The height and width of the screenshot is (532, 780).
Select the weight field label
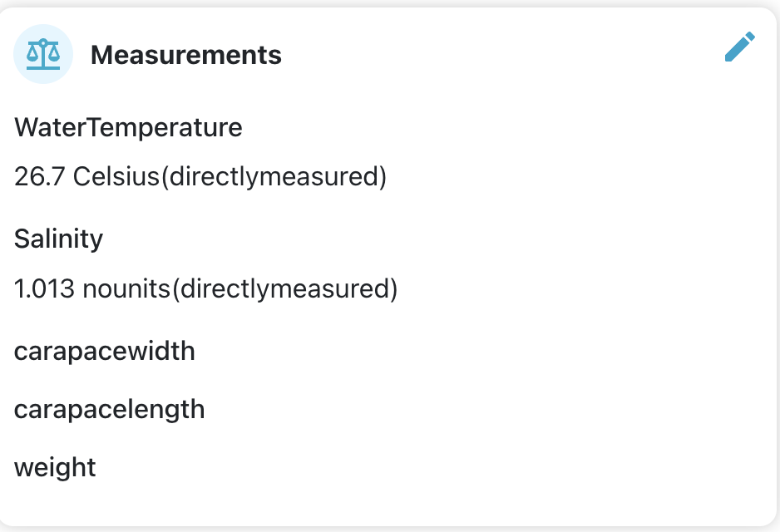click(55, 467)
